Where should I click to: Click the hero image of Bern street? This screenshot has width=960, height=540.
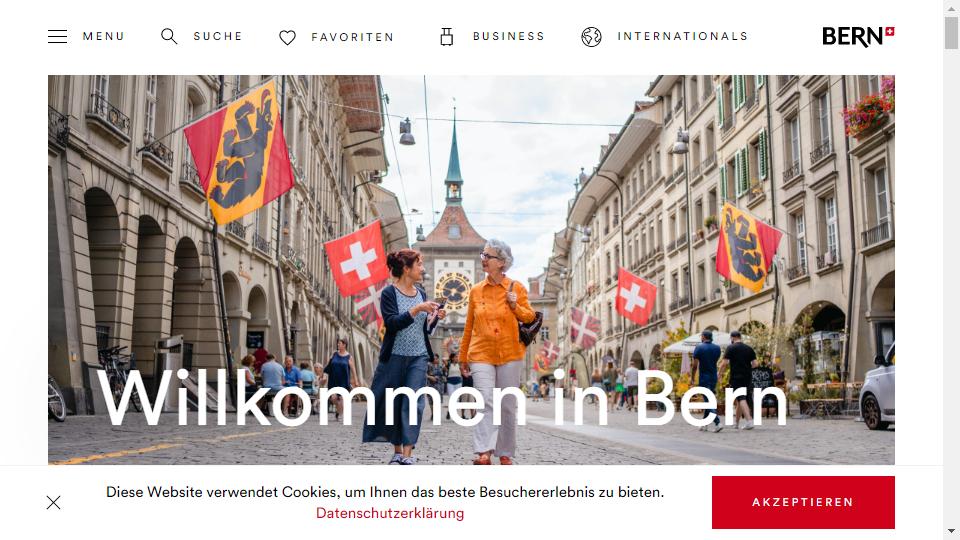[x=471, y=269]
